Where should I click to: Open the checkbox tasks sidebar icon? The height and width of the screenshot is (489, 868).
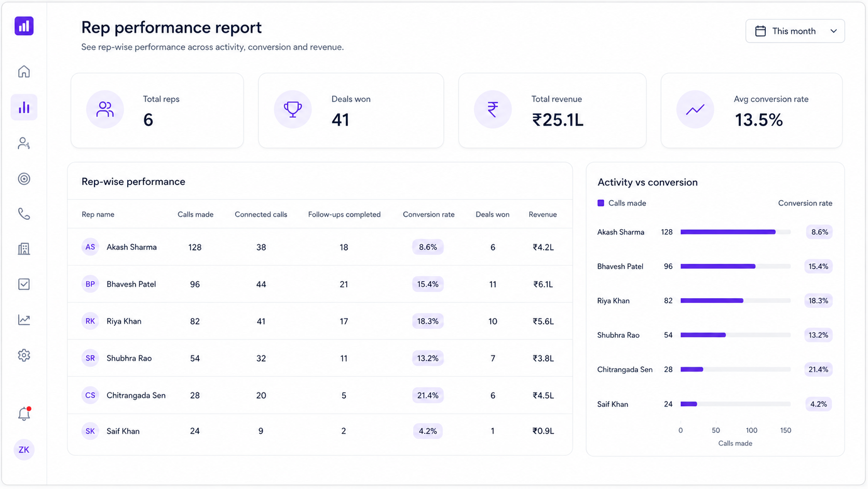[24, 284]
